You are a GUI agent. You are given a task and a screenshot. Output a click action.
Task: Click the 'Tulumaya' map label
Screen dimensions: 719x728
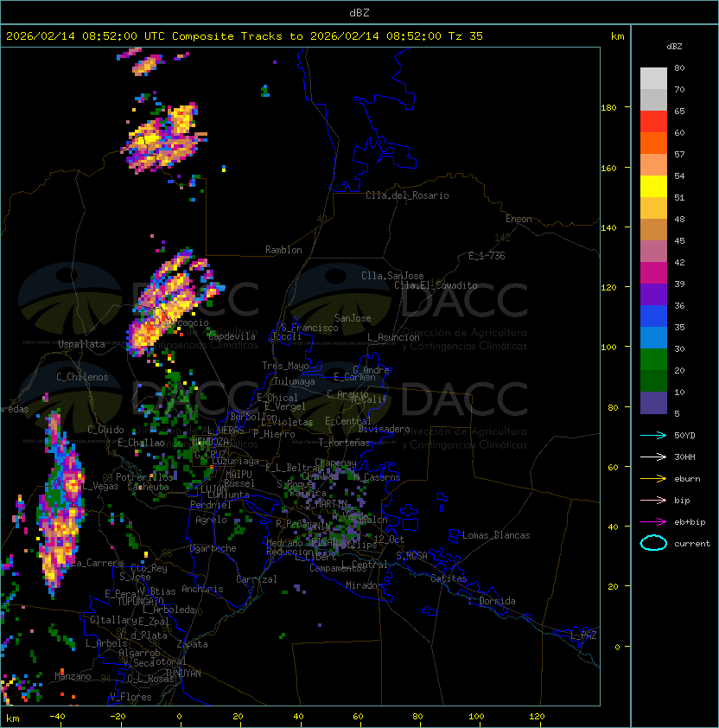(x=295, y=381)
